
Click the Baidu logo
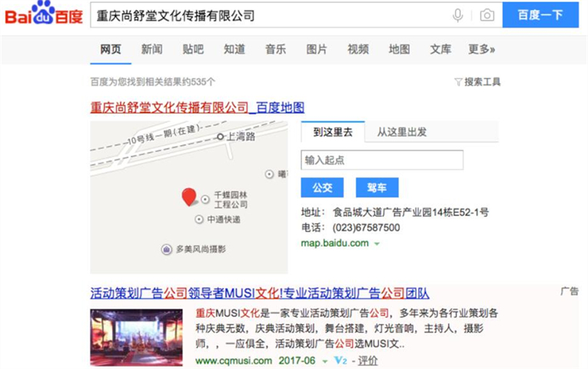pyautogui.click(x=44, y=14)
